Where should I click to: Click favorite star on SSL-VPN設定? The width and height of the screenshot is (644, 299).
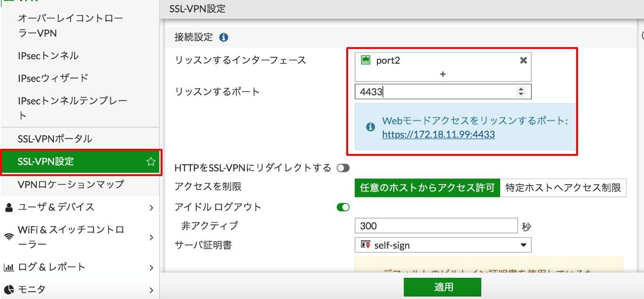[151, 162]
